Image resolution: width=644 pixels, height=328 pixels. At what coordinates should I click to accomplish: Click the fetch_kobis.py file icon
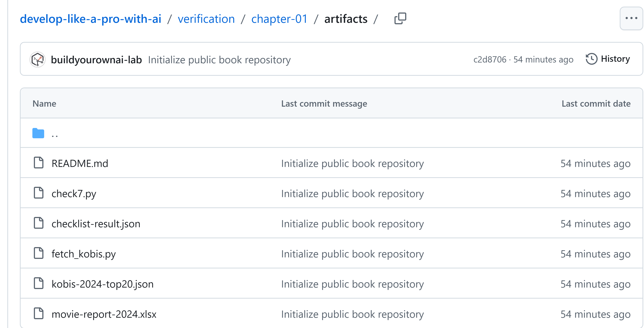pyautogui.click(x=38, y=253)
